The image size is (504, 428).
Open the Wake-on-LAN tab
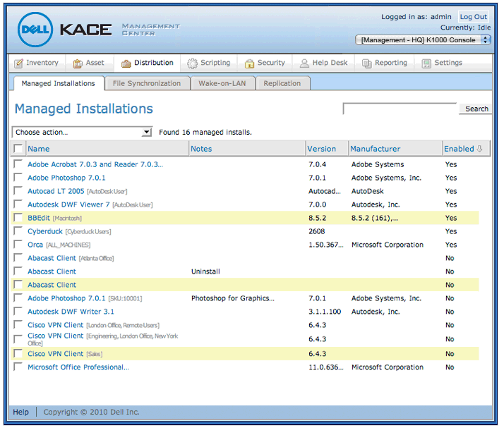(224, 83)
